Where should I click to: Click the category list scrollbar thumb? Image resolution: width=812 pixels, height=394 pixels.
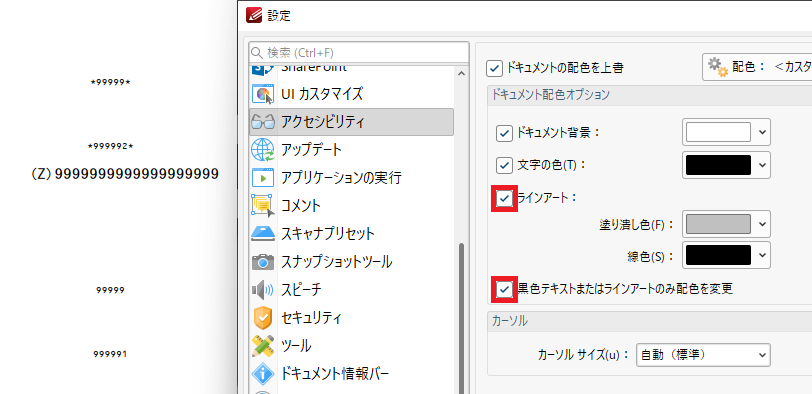(x=461, y=318)
